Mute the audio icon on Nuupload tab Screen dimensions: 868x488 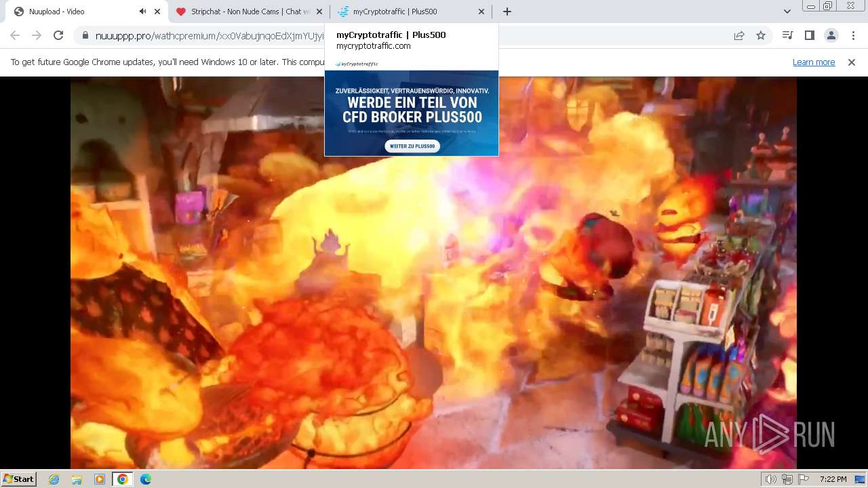coord(142,12)
